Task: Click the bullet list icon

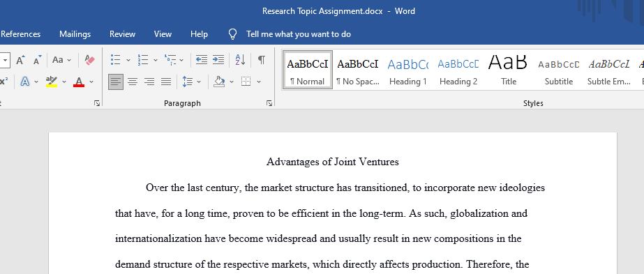Action: click(x=115, y=60)
